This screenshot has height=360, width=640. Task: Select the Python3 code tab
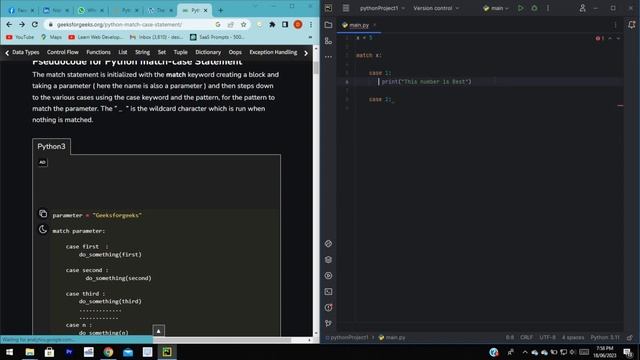pyautogui.click(x=51, y=147)
